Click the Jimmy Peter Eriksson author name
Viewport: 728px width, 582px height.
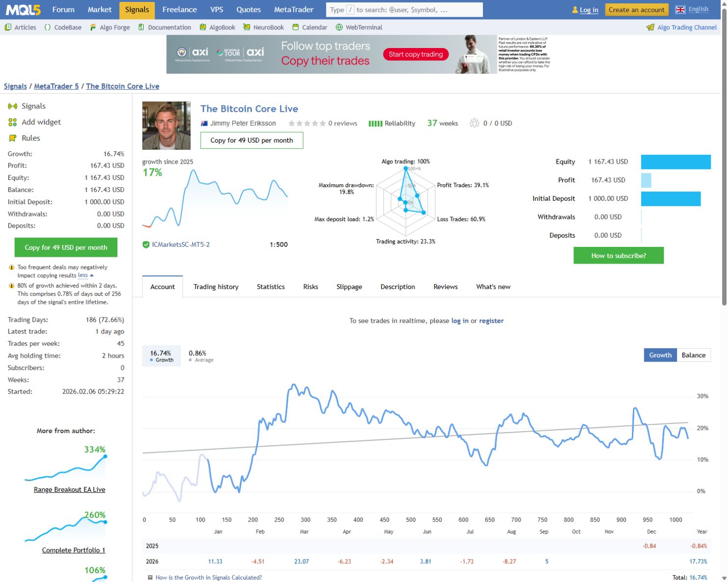click(243, 123)
